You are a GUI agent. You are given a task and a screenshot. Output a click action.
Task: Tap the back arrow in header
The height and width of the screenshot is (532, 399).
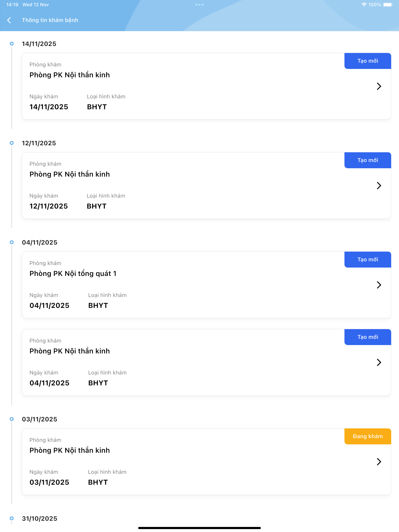[9, 20]
